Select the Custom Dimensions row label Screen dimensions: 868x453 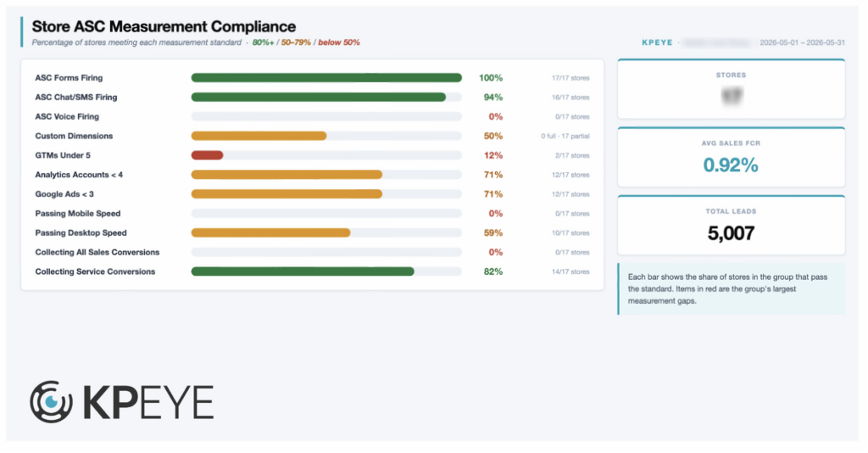(74, 137)
